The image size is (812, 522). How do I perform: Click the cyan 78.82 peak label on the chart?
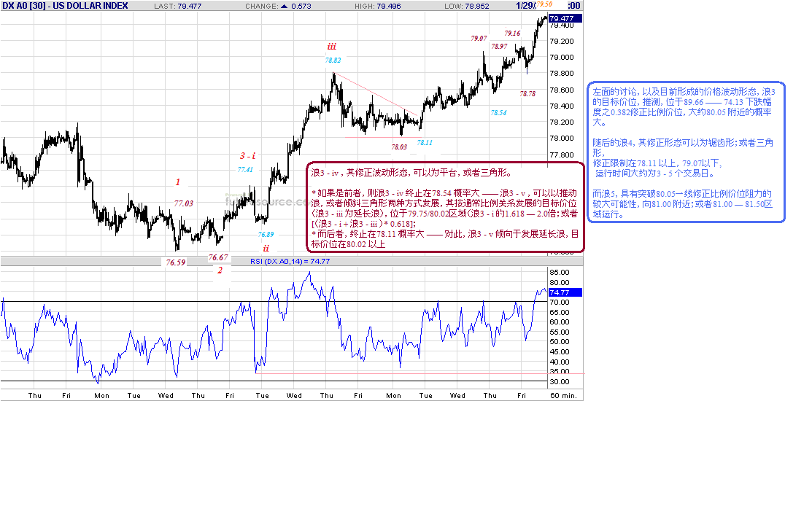(x=333, y=60)
